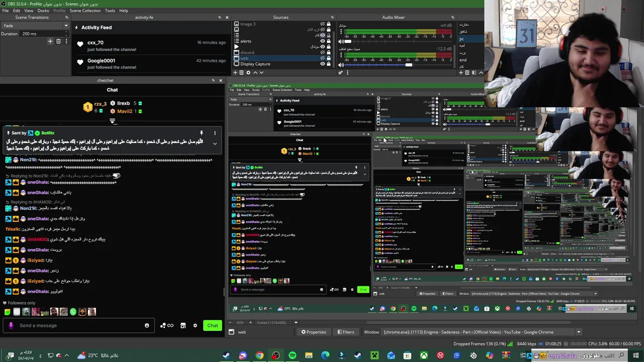Viewport: 644px width, 362px height.
Task: Float the chatchat dock panel
Action: (x=213, y=80)
